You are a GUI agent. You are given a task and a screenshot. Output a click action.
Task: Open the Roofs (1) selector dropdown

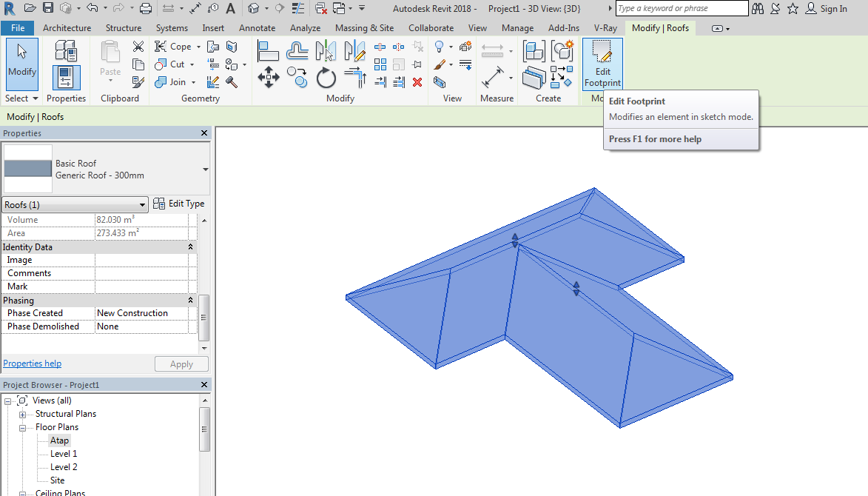(142, 204)
